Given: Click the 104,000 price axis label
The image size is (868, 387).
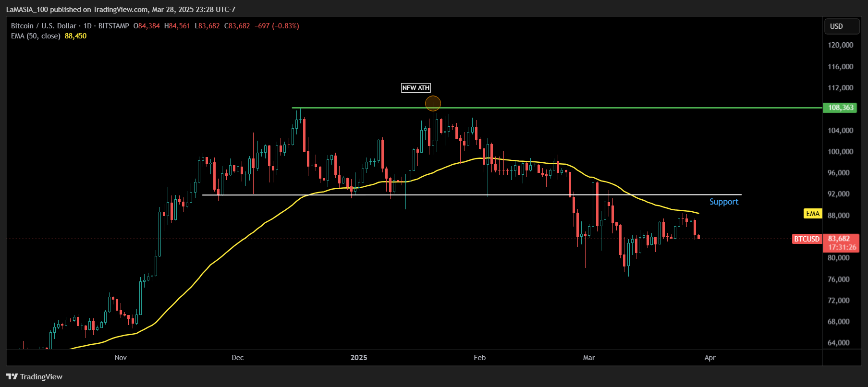Looking at the screenshot, I should click(840, 131).
